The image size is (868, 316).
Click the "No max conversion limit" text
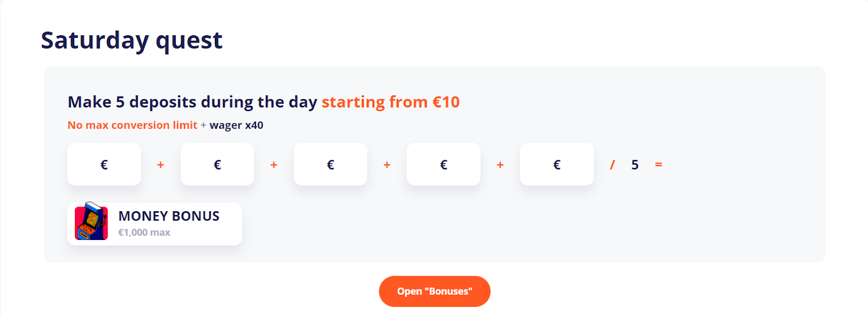click(x=132, y=125)
